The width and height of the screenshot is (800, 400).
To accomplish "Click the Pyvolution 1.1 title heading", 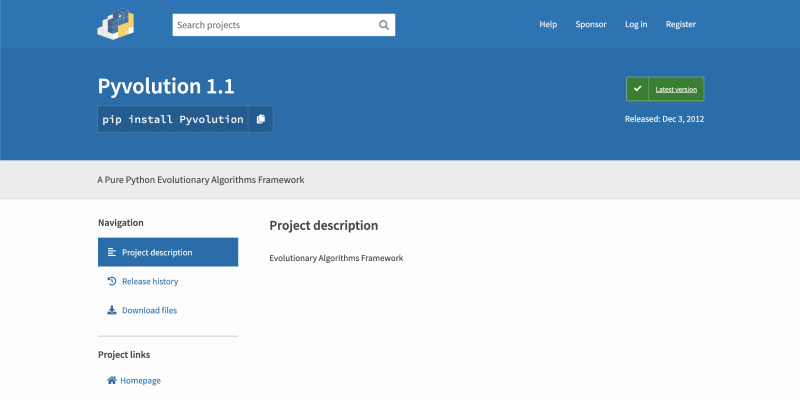I will point(166,87).
